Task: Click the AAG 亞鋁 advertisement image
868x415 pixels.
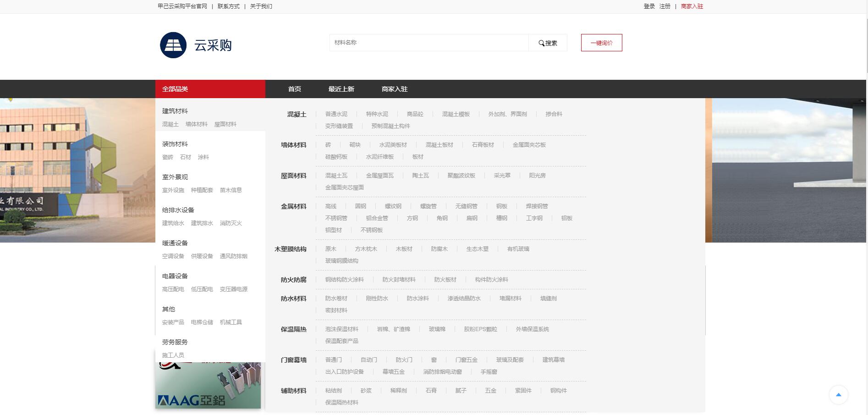Action: point(208,386)
